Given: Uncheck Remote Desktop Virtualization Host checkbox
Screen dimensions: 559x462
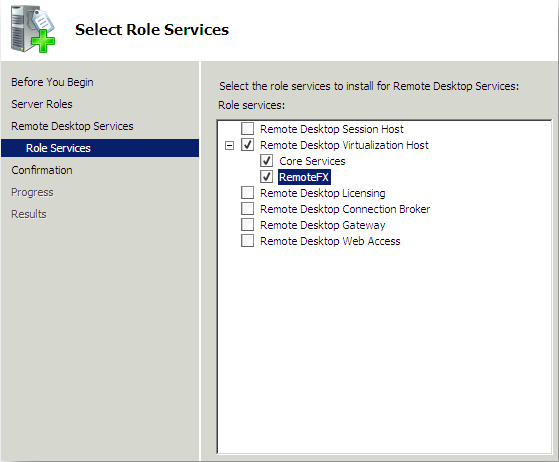Looking at the screenshot, I should click(247, 145).
